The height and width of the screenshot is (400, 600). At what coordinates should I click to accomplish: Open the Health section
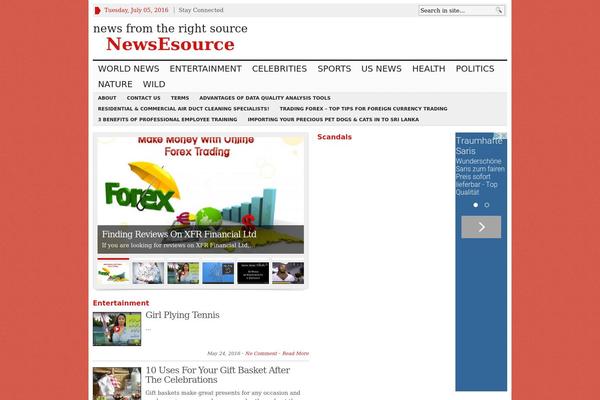[429, 69]
